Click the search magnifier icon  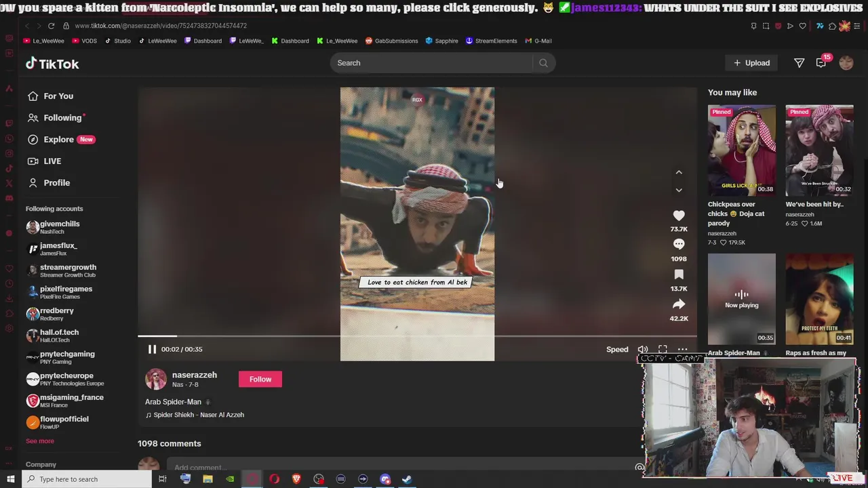point(543,63)
